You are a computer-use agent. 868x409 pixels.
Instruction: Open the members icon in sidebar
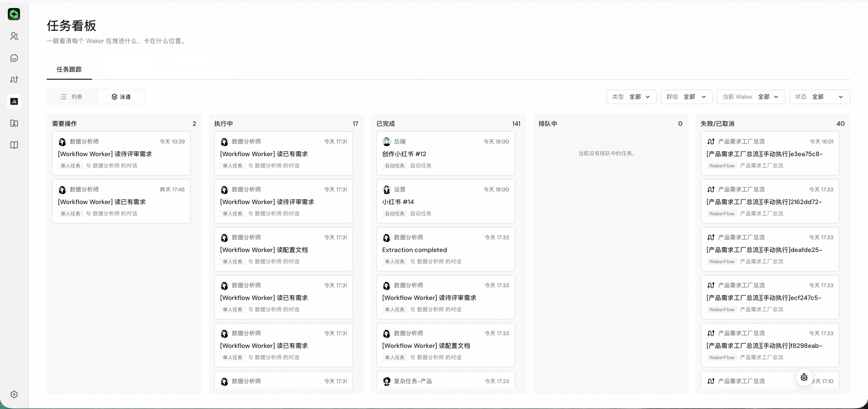(14, 36)
